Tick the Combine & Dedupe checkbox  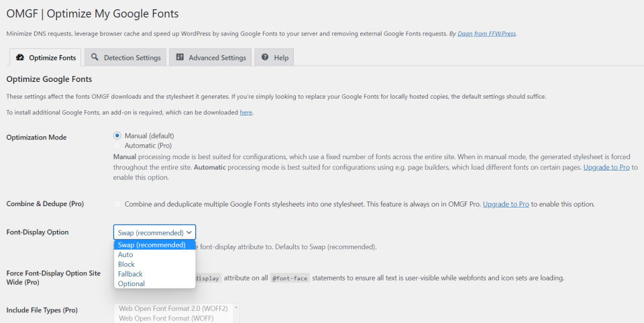[x=117, y=204]
